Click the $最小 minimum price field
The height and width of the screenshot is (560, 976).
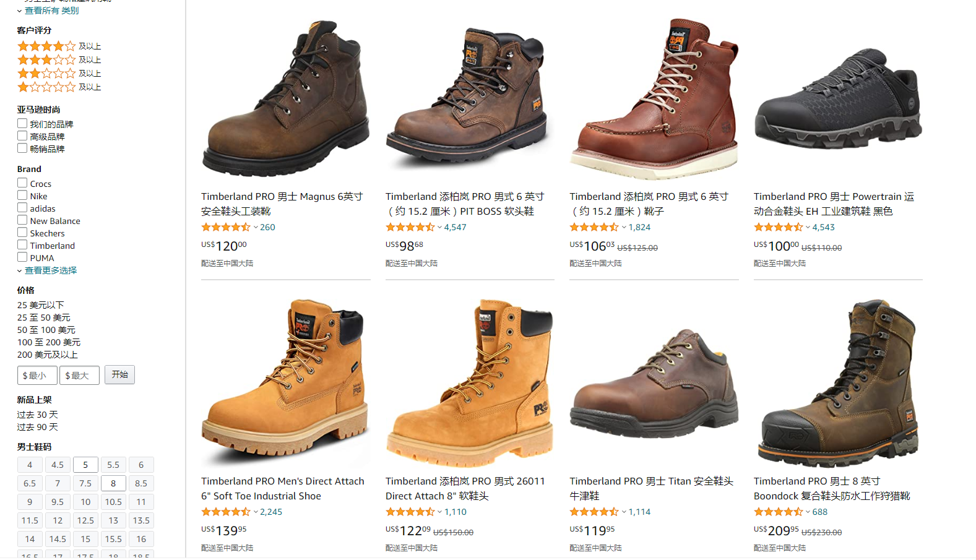tap(37, 376)
